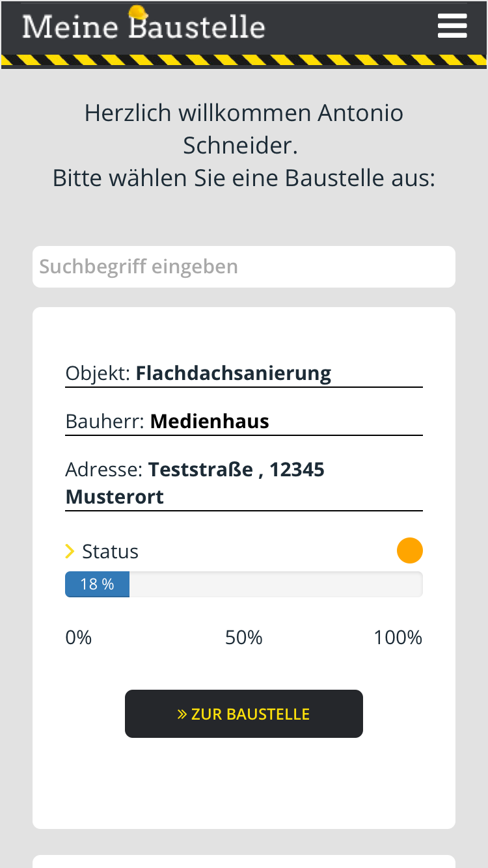The height and width of the screenshot is (868, 488).
Task: Select the Medienhaus Bauherr entry
Action: tap(210, 421)
